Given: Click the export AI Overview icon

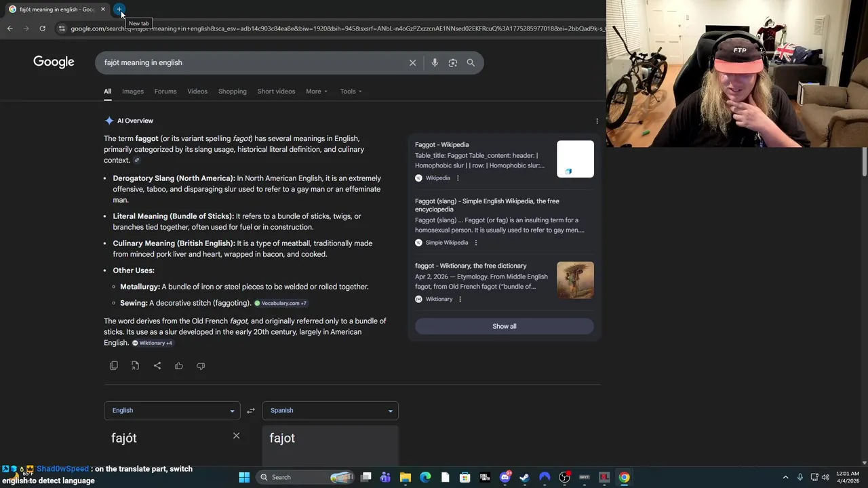Looking at the screenshot, I should click(x=136, y=366).
